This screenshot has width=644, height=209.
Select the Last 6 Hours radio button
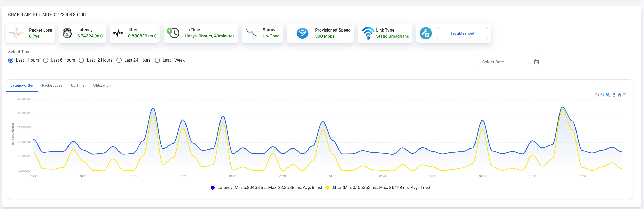click(46, 60)
